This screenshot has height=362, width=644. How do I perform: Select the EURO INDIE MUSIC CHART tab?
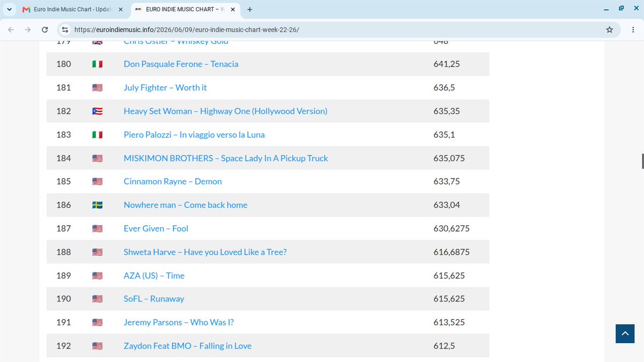coord(185,9)
